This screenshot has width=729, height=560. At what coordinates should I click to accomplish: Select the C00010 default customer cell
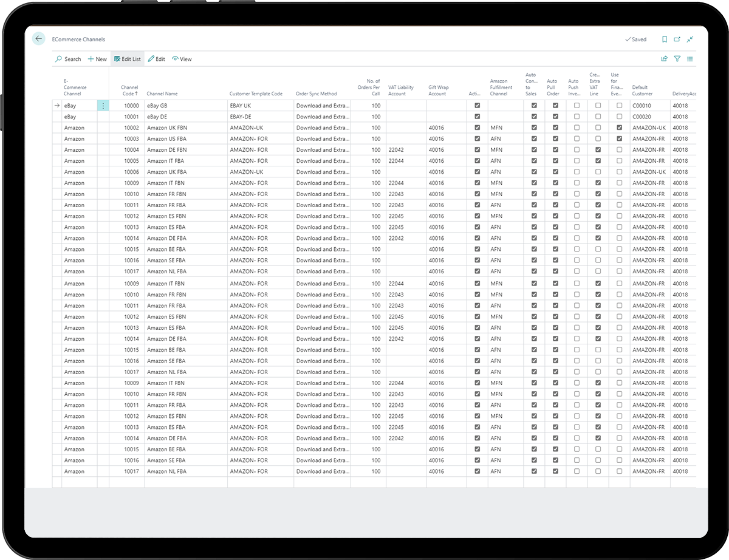point(642,106)
